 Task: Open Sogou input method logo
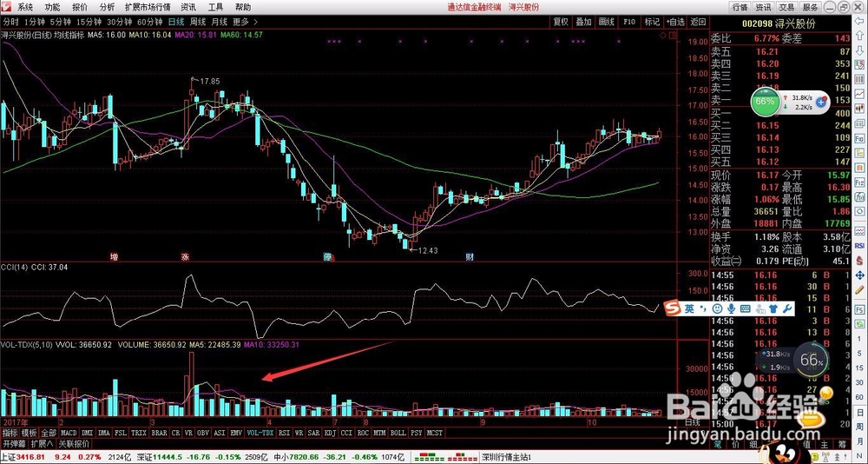672,308
